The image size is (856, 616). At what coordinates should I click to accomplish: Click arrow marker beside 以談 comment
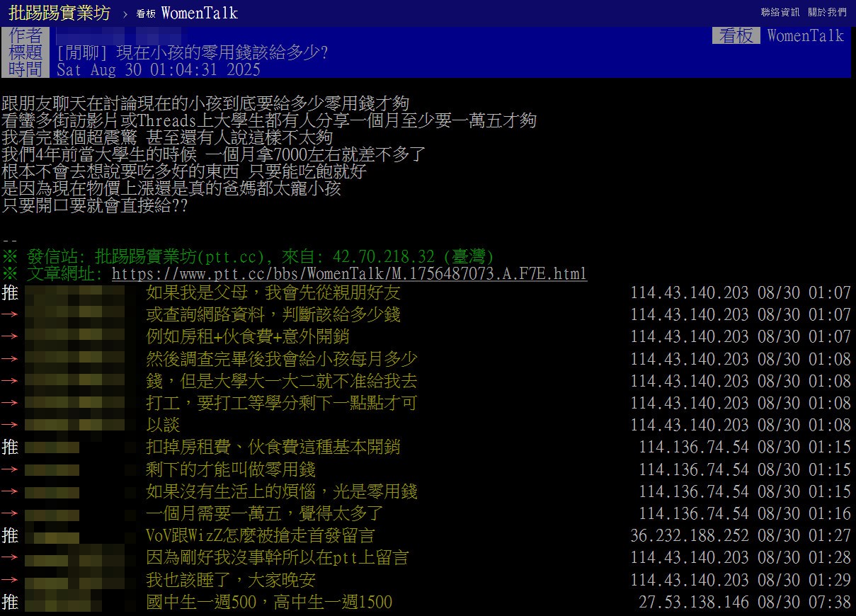10,425
